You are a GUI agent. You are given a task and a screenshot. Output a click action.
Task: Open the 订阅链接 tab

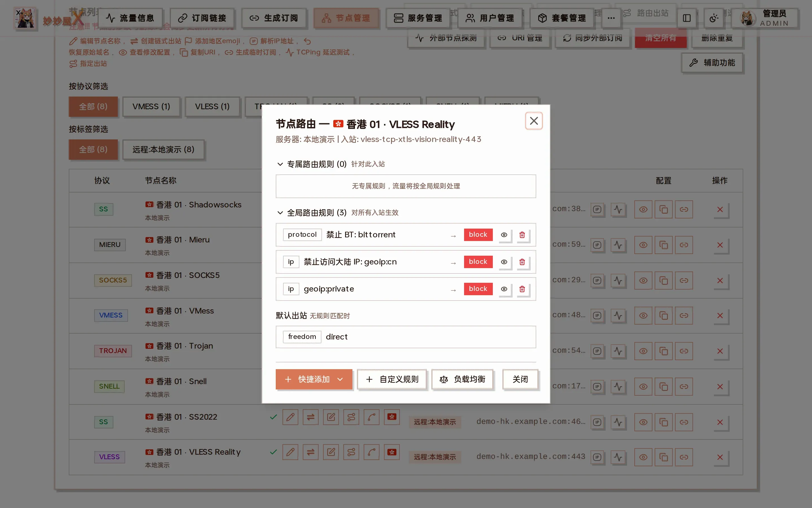(202, 18)
